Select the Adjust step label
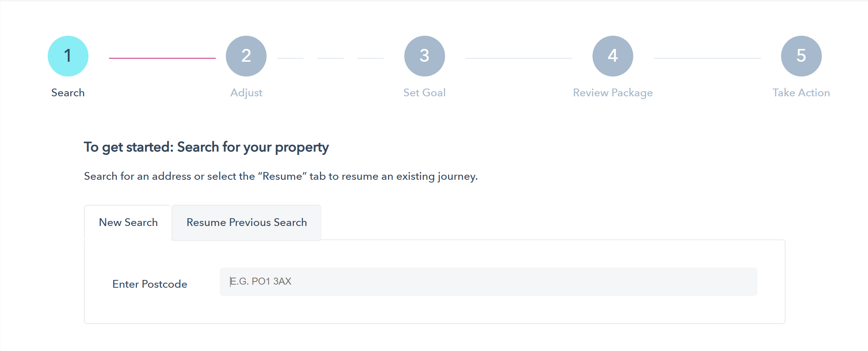The height and width of the screenshot is (351, 868). pyautogui.click(x=246, y=93)
